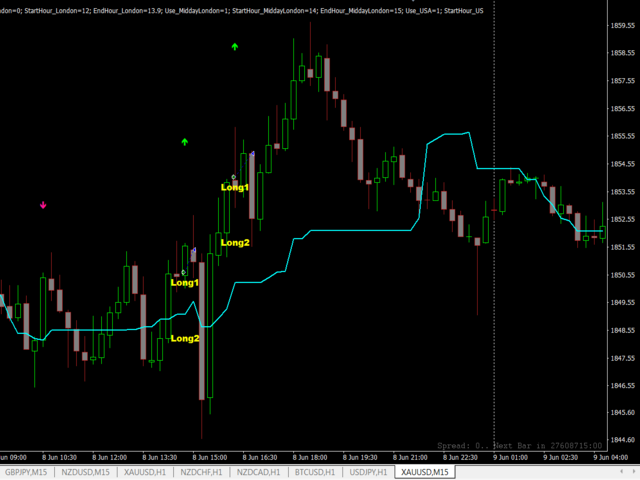This screenshot has height=480, width=640.
Task: Click the 1856.55 price scale label
Action: pyautogui.click(x=622, y=108)
